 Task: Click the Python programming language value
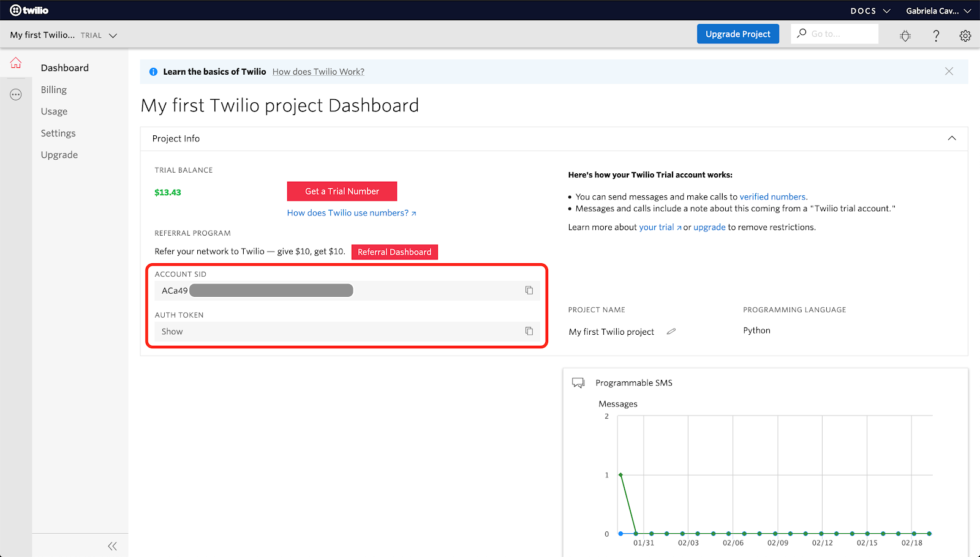757,331
